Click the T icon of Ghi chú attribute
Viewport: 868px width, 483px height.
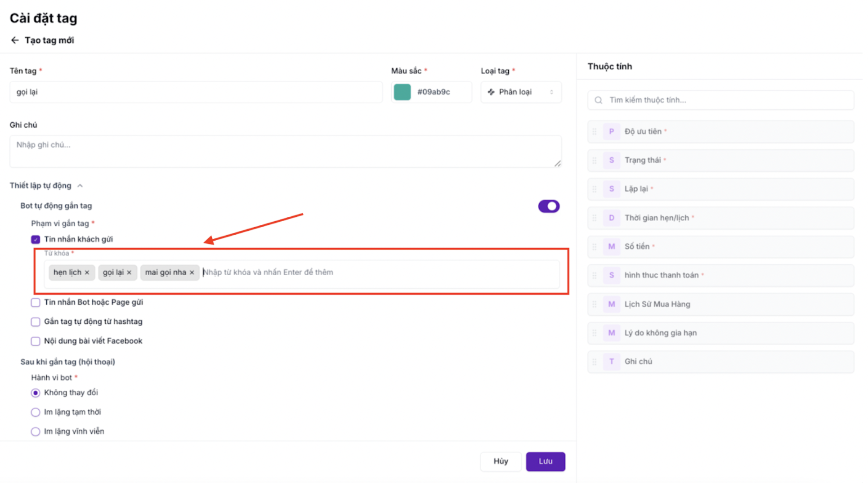click(612, 362)
